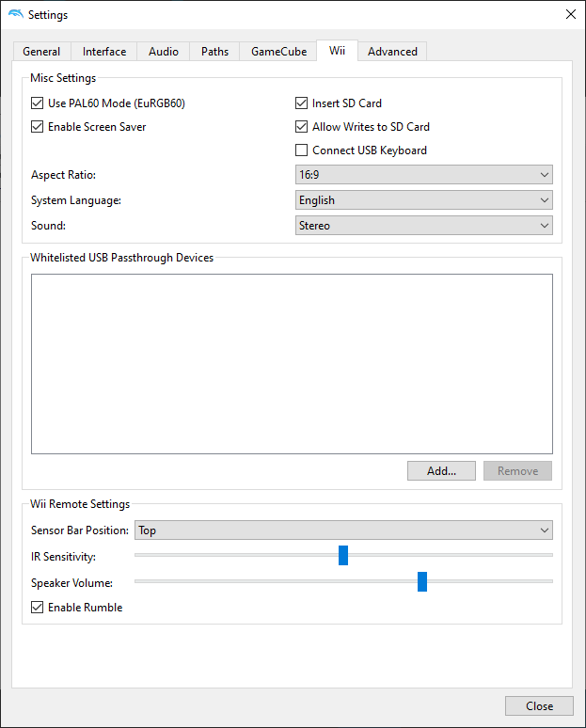586x728 pixels.
Task: Click the Aspect Ratio label text
Action: [x=63, y=175]
